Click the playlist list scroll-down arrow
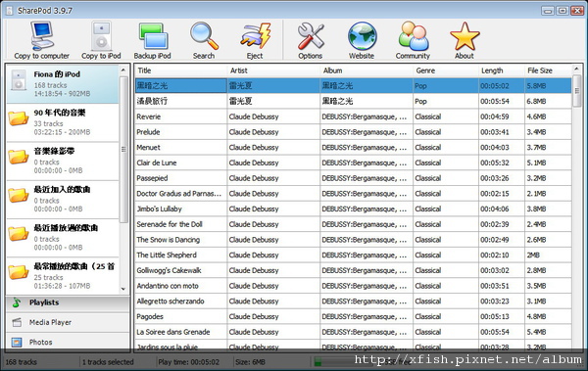This screenshot has height=371, width=588. click(123, 289)
